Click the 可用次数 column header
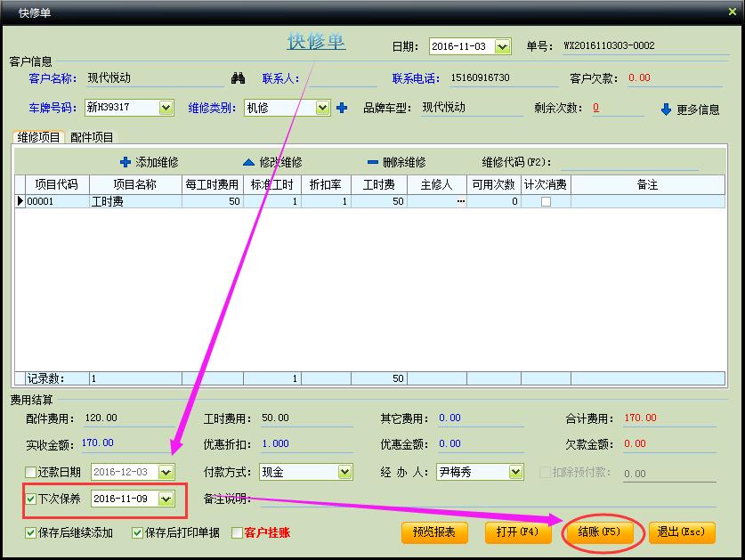The height and width of the screenshot is (560, 745). tap(494, 184)
